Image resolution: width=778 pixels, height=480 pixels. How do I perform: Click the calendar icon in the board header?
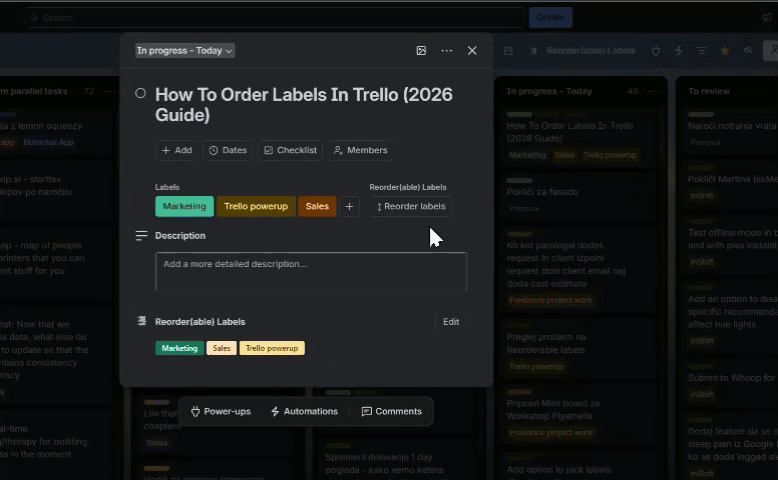508,51
